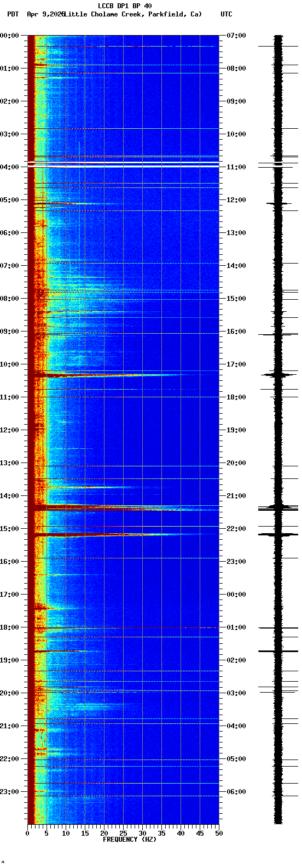Screen dimensions: 302x868
Task: Select the 06:00 label on PDT axis
Action: 9,233
